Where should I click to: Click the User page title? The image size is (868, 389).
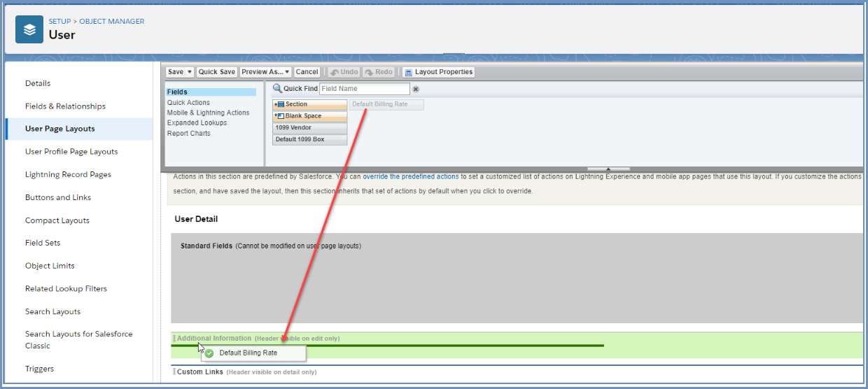click(x=62, y=35)
